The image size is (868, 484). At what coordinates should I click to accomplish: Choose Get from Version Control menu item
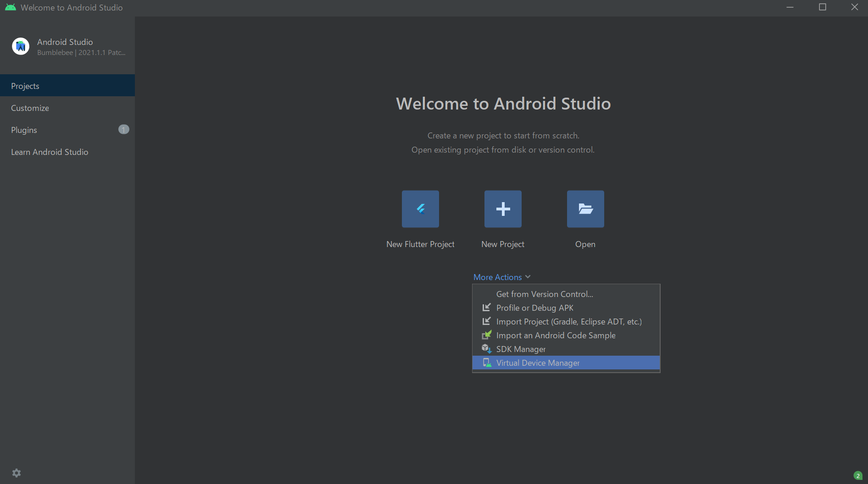click(566, 294)
